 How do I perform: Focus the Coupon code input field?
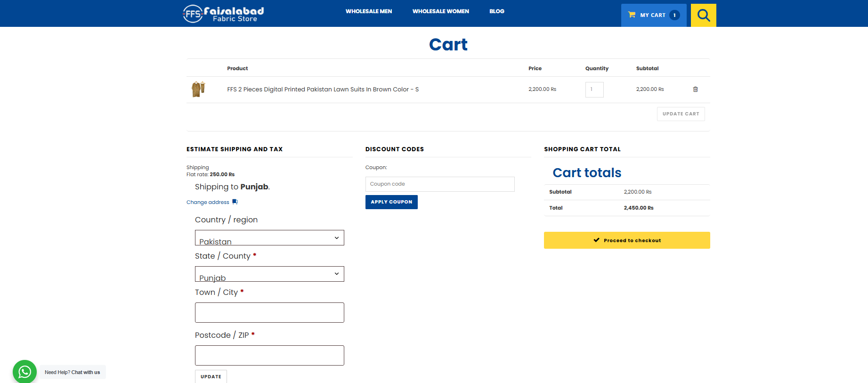tap(439, 184)
